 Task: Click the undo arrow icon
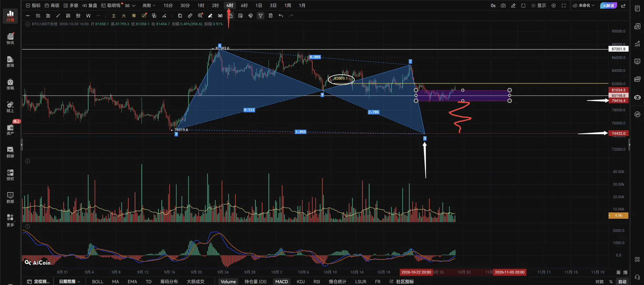[281, 15]
